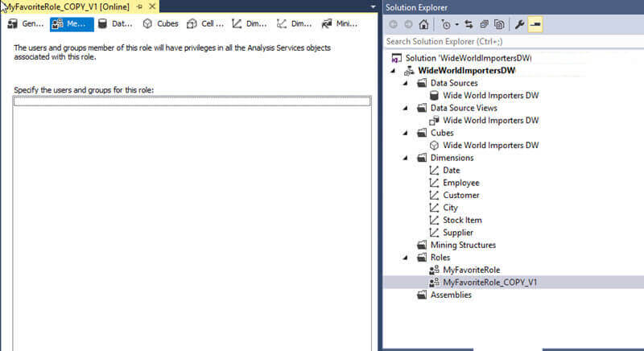Screen dimensions: 644x351
Task: Click the pending changes filter clock icon
Action: pos(446,25)
